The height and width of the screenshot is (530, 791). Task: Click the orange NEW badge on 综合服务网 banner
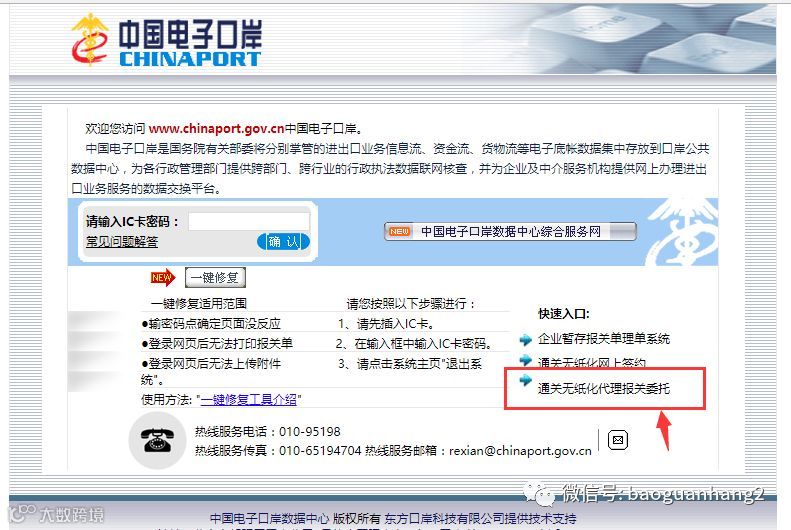399,231
